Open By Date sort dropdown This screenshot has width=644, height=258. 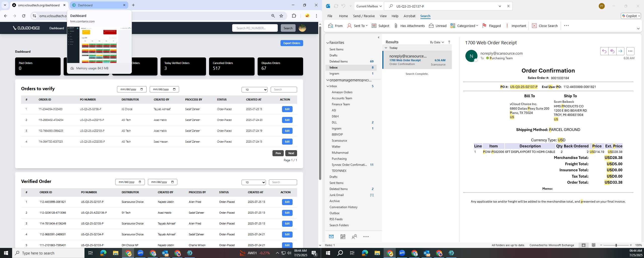[x=437, y=42]
